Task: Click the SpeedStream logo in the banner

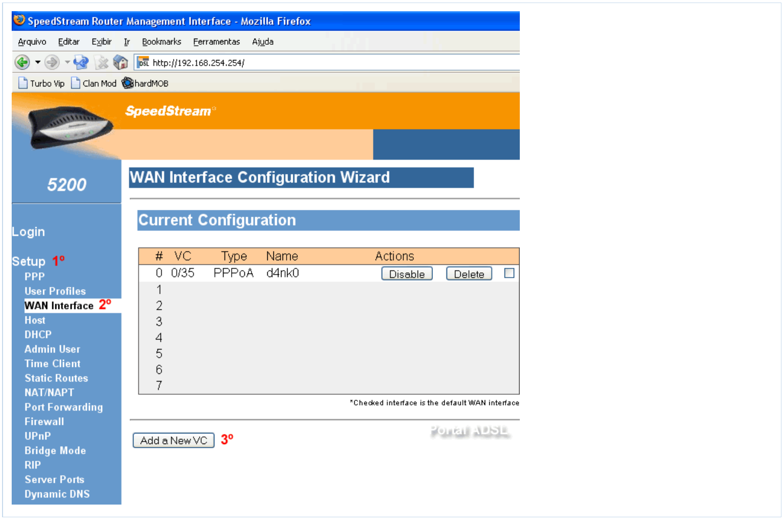Action: click(x=170, y=111)
